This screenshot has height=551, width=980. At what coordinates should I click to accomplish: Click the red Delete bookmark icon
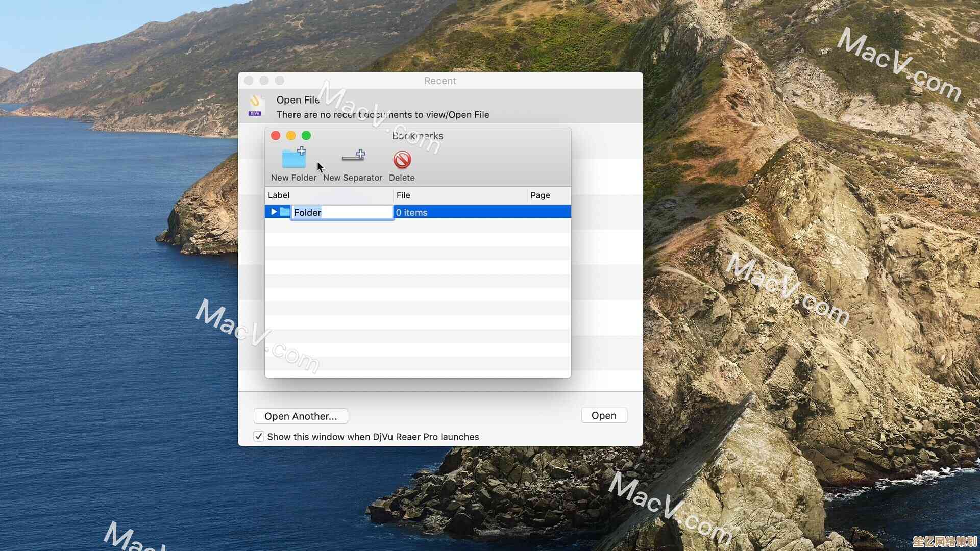pos(402,160)
